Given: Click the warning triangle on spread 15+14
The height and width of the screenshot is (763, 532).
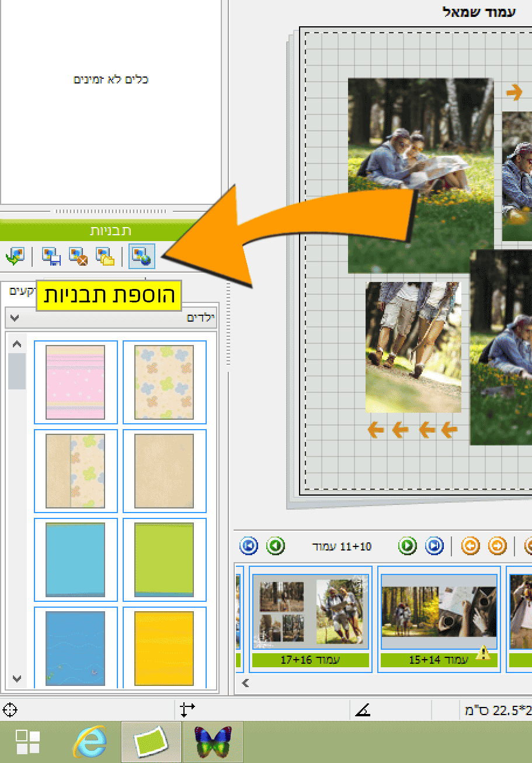Looking at the screenshot, I should tap(483, 653).
